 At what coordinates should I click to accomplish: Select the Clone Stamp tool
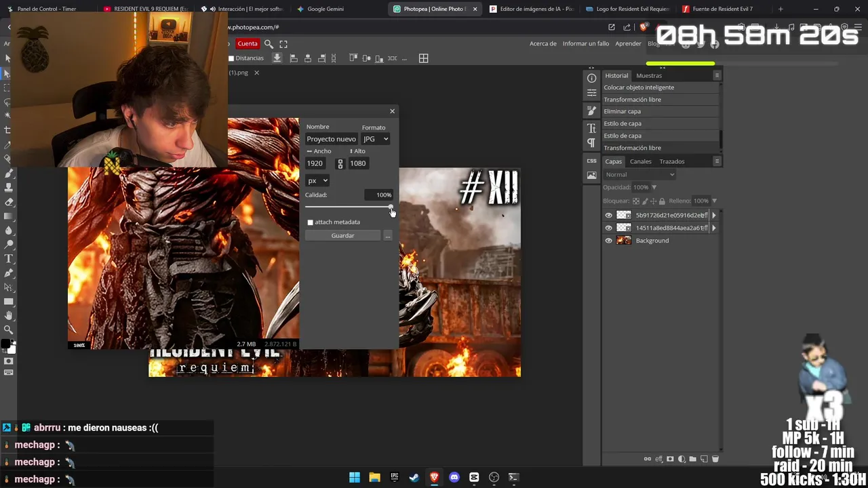point(9,188)
